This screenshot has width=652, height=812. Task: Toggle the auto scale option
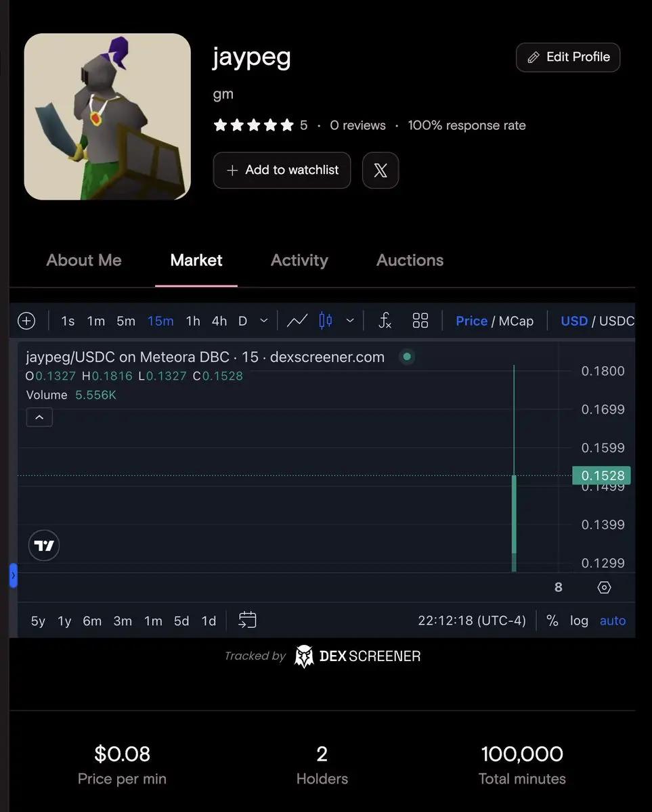pos(613,621)
